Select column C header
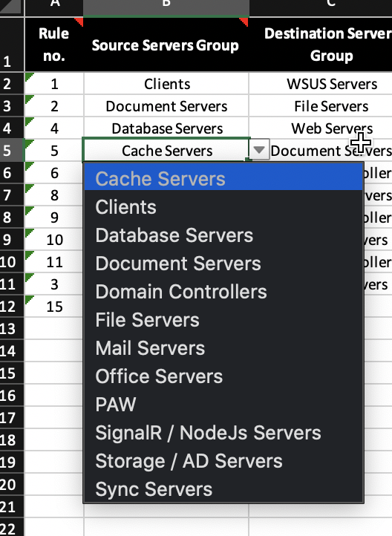The width and height of the screenshot is (392, 536). point(321,7)
